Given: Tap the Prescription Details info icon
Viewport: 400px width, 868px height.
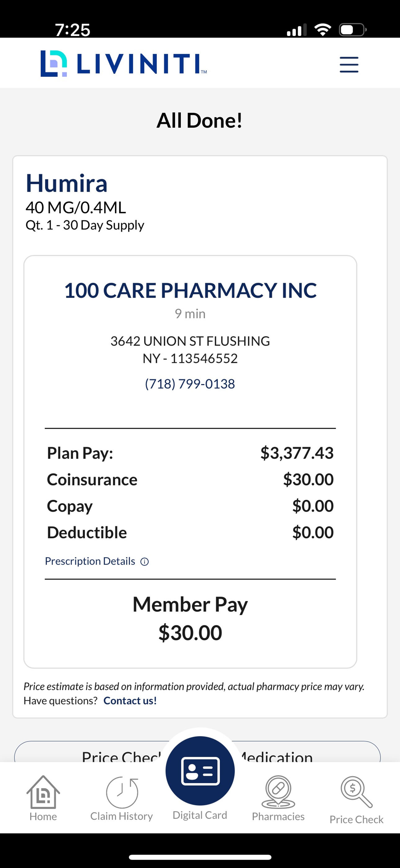Looking at the screenshot, I should tap(144, 562).
